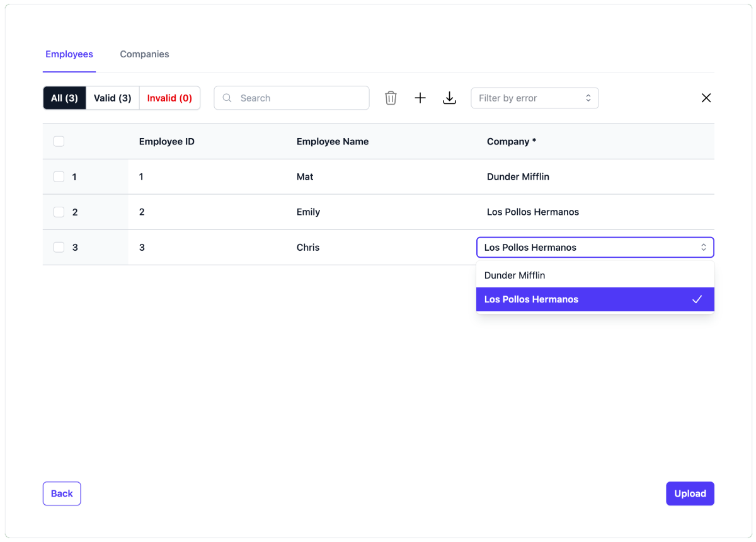The image size is (756, 542).
Task: Show Invalid (0) rows filter
Action: [x=169, y=98]
